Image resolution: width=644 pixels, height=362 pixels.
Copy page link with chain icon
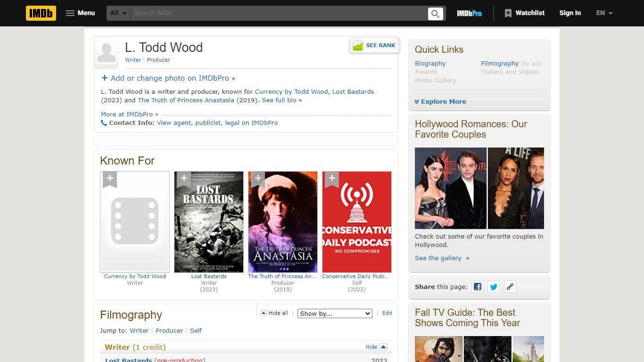(x=510, y=287)
